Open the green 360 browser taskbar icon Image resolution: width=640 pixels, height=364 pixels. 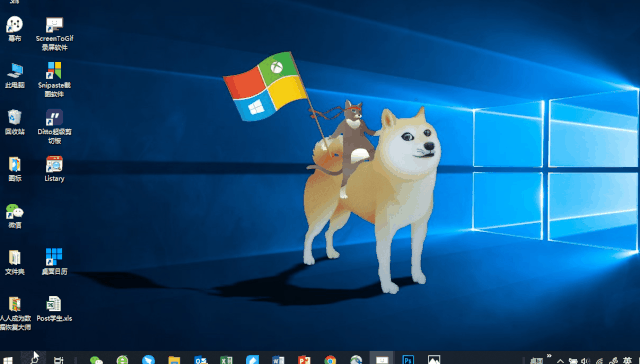[x=122, y=360]
